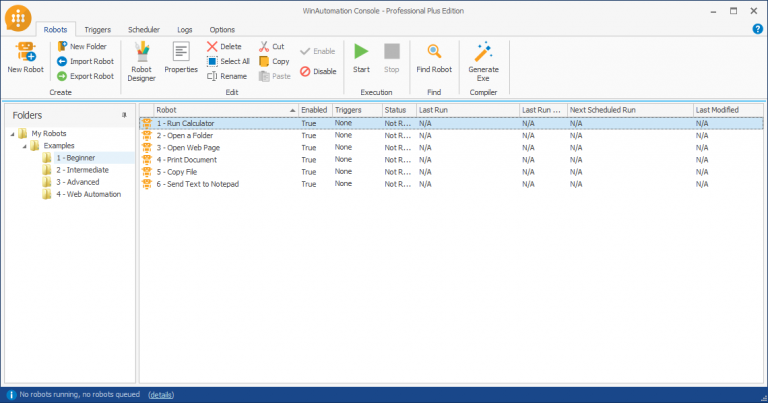Viewport: 768px width, 403px height.
Task: Toggle sort on the Robot column header
Action: coord(226,110)
